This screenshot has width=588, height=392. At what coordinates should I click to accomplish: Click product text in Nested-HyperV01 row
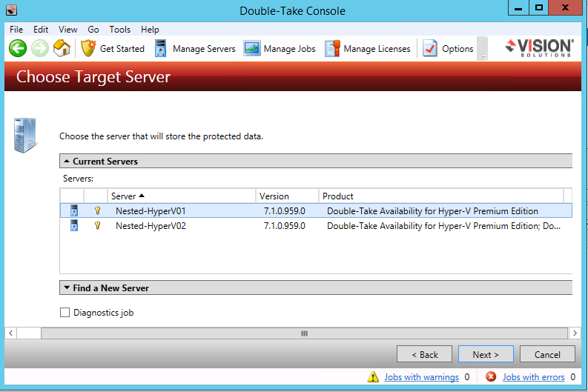(x=432, y=211)
